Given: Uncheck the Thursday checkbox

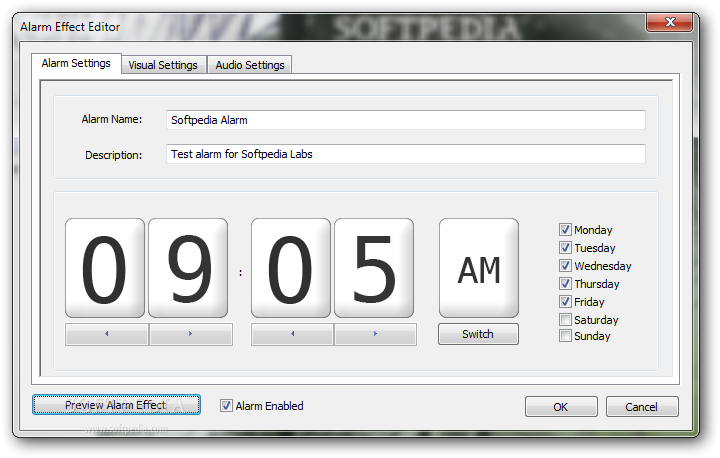Looking at the screenshot, I should [565, 283].
